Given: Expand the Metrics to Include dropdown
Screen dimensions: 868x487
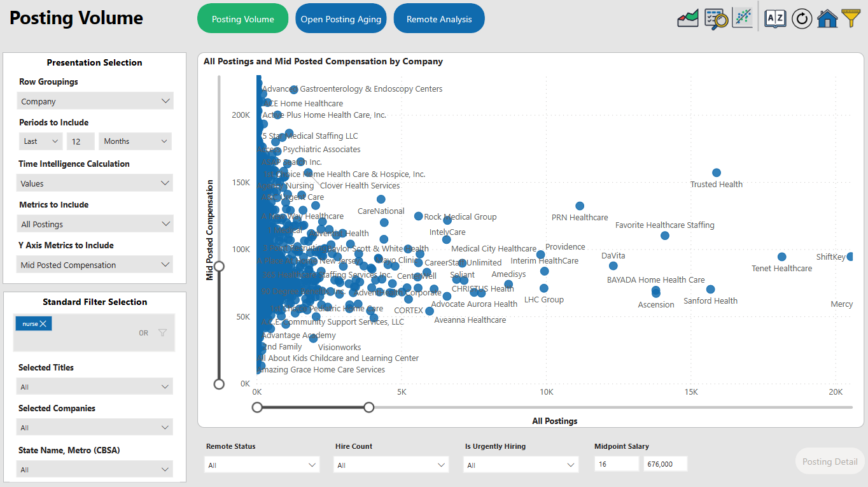Looking at the screenshot, I should tap(94, 223).
